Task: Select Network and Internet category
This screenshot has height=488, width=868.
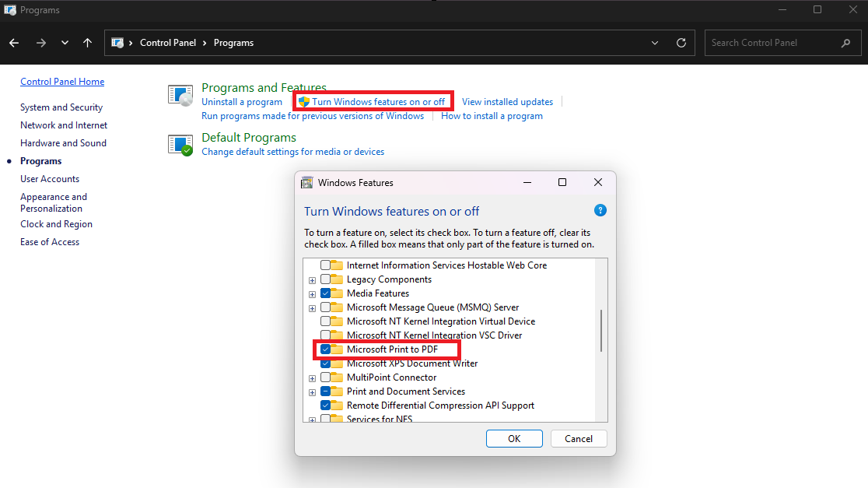Action: pyautogui.click(x=64, y=125)
